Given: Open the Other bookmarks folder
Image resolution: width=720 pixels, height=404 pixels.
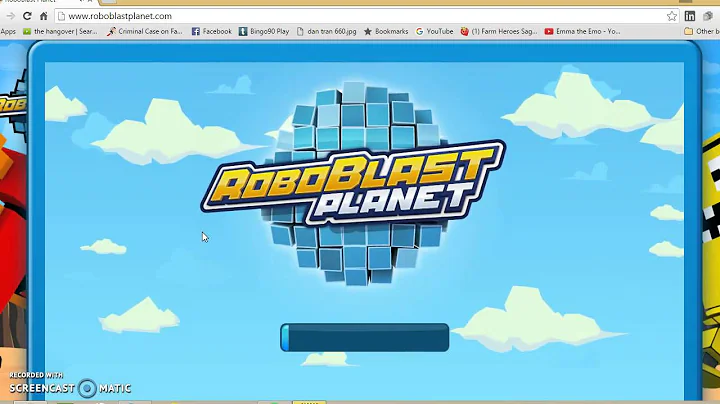Looking at the screenshot, I should 702,31.
